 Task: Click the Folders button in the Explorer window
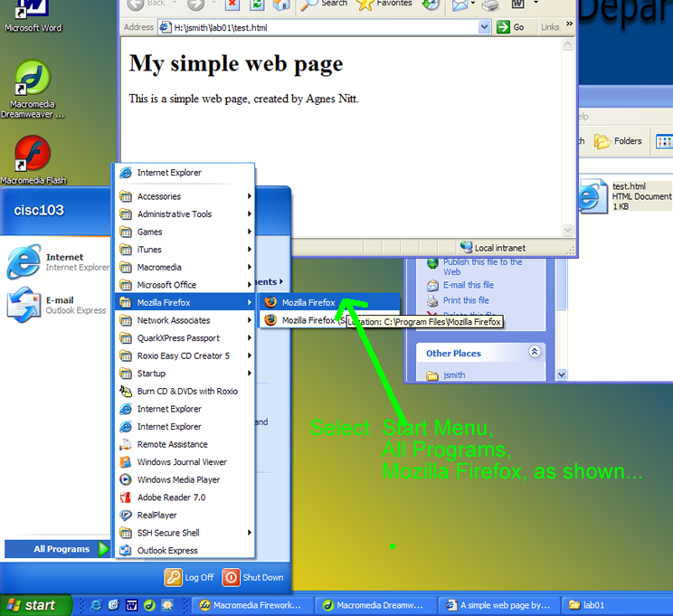(618, 141)
